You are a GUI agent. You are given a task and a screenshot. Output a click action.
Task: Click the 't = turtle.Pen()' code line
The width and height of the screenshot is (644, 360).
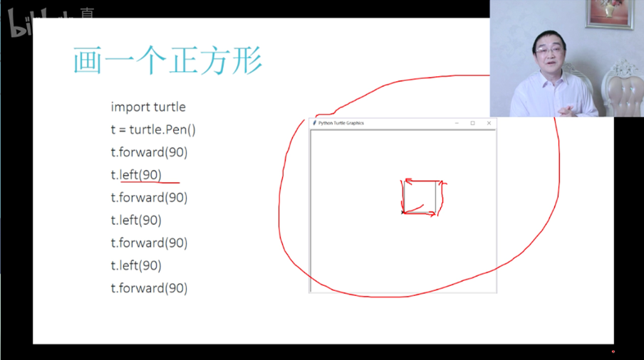coord(153,129)
